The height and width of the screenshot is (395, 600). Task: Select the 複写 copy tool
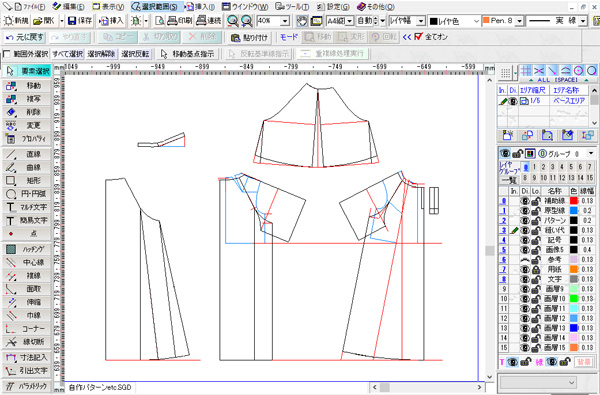tap(27, 99)
